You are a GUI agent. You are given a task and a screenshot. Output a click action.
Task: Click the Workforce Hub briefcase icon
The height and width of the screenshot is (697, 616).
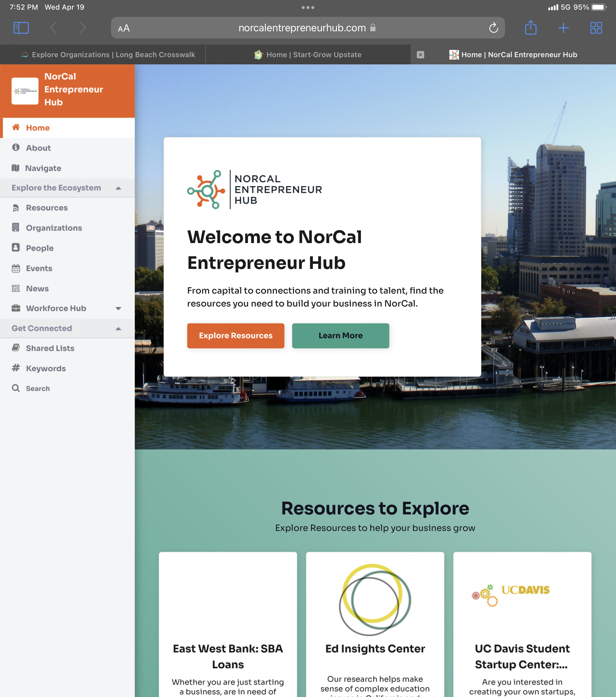click(x=16, y=308)
